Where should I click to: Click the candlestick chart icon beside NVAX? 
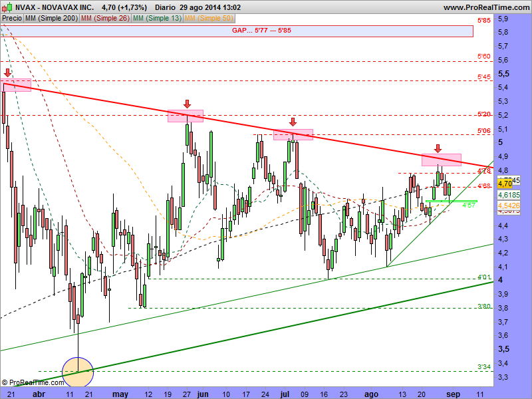tap(7, 7)
